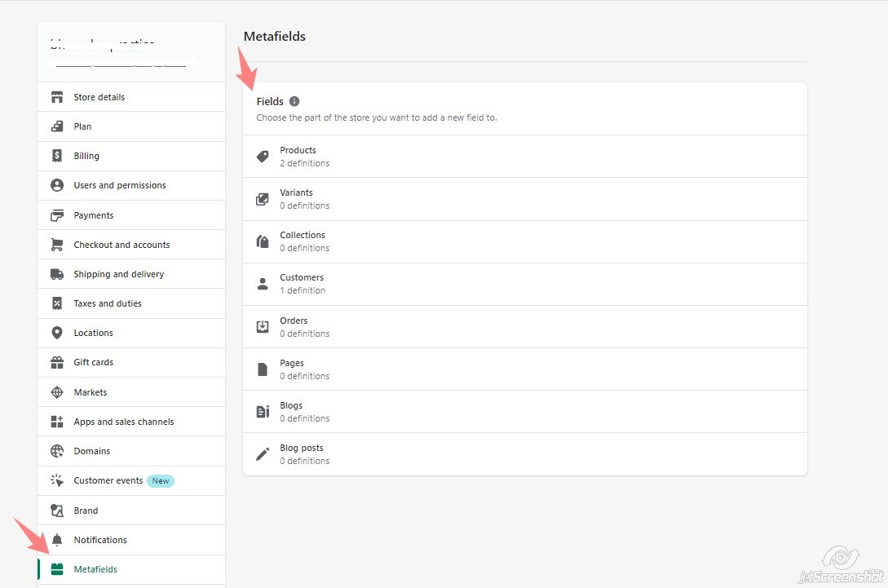Click the Variants icon in Fields list

tap(263, 199)
